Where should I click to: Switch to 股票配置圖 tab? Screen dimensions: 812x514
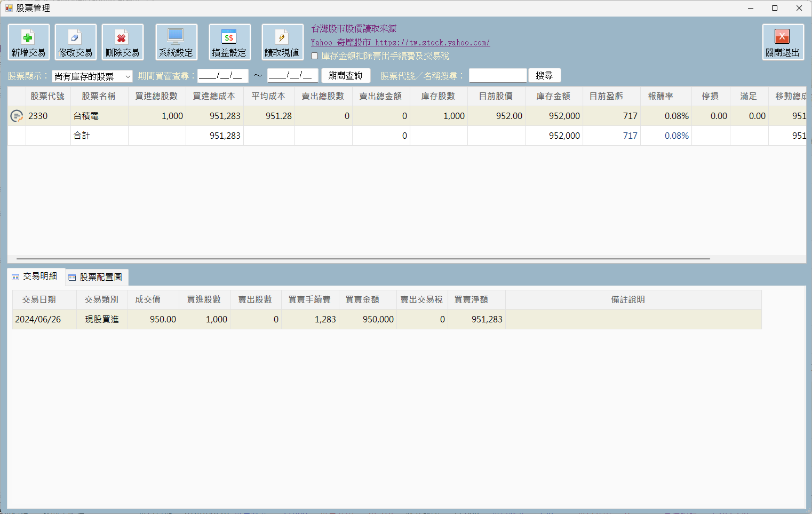(x=96, y=277)
